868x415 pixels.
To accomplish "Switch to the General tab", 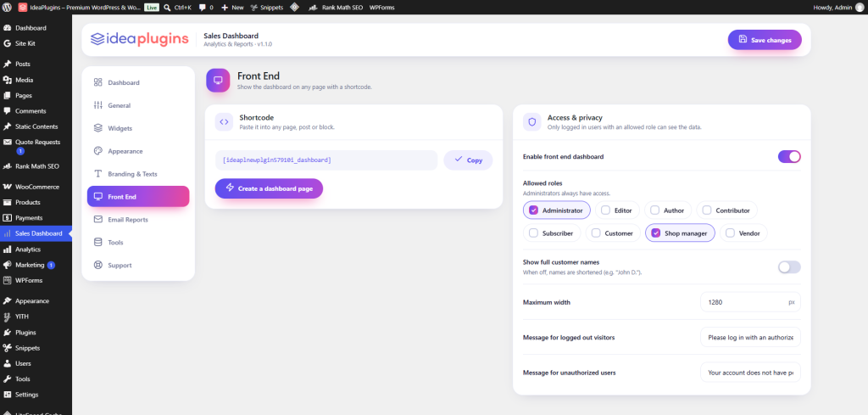I will 138,105.
